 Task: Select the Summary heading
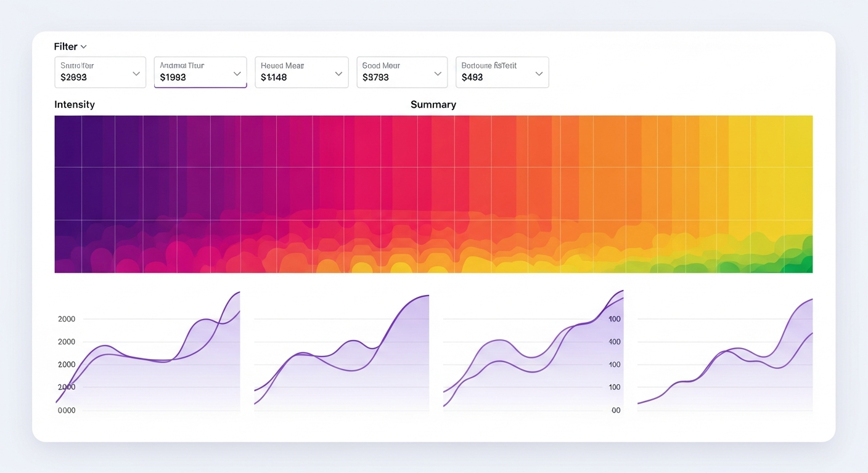pos(433,105)
